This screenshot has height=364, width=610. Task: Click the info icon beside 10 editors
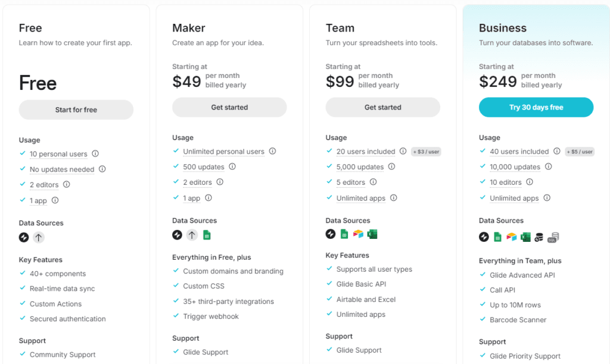tap(530, 182)
